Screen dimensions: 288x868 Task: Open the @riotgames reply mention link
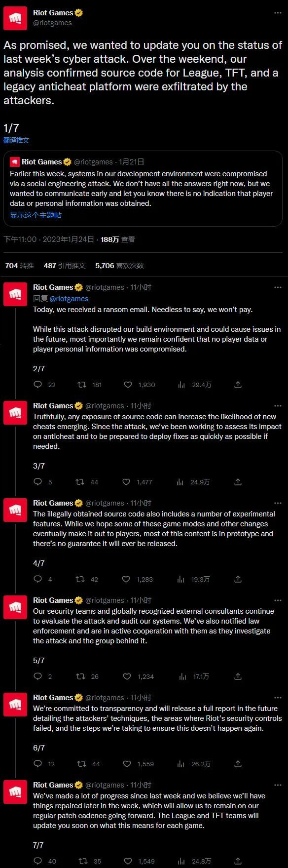tap(69, 298)
